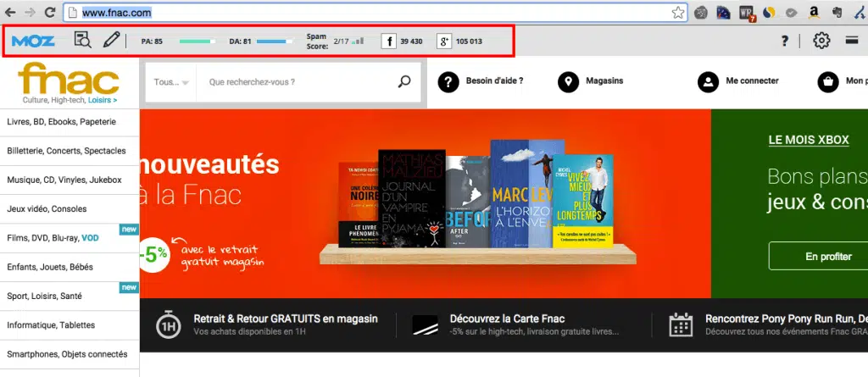Open the Tous... category dropdown
Screen dimensions: 868x377
pyautogui.click(x=171, y=82)
